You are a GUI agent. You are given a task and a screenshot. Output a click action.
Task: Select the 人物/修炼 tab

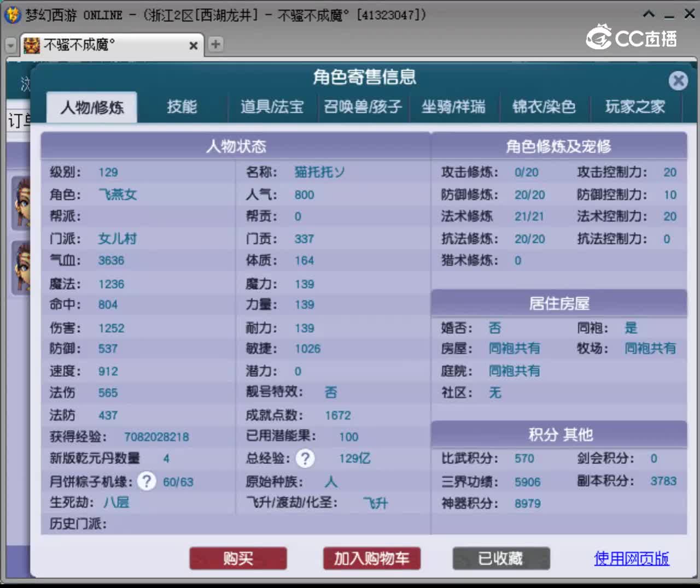(x=92, y=107)
